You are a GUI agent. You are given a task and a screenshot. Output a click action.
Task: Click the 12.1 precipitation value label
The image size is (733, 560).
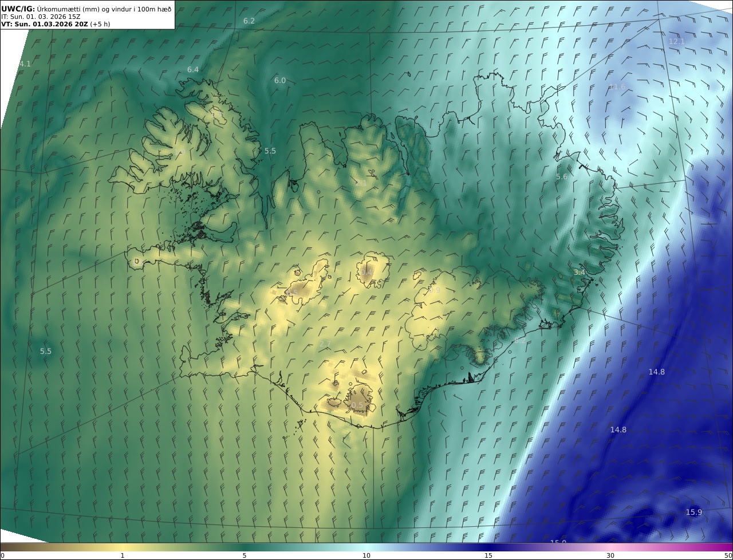pyautogui.click(x=677, y=42)
